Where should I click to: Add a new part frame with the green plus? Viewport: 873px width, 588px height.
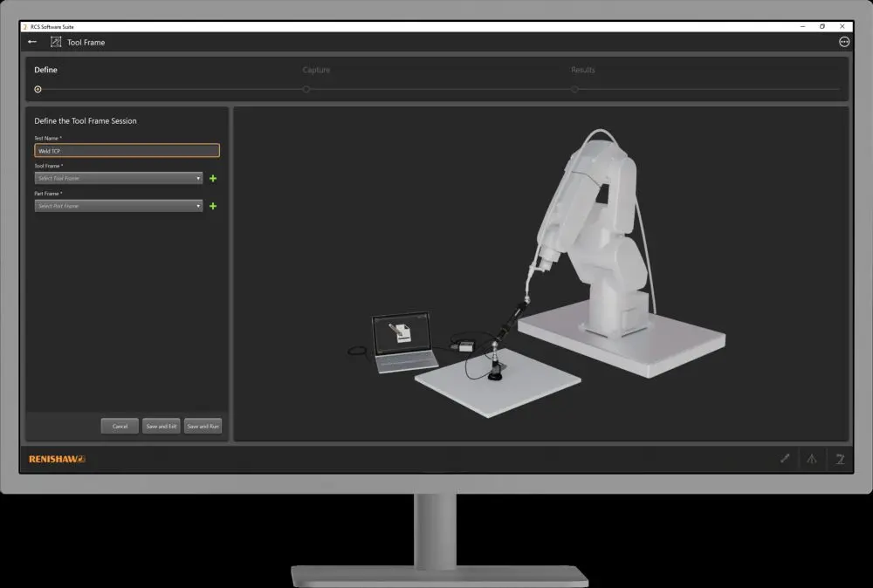coord(213,207)
